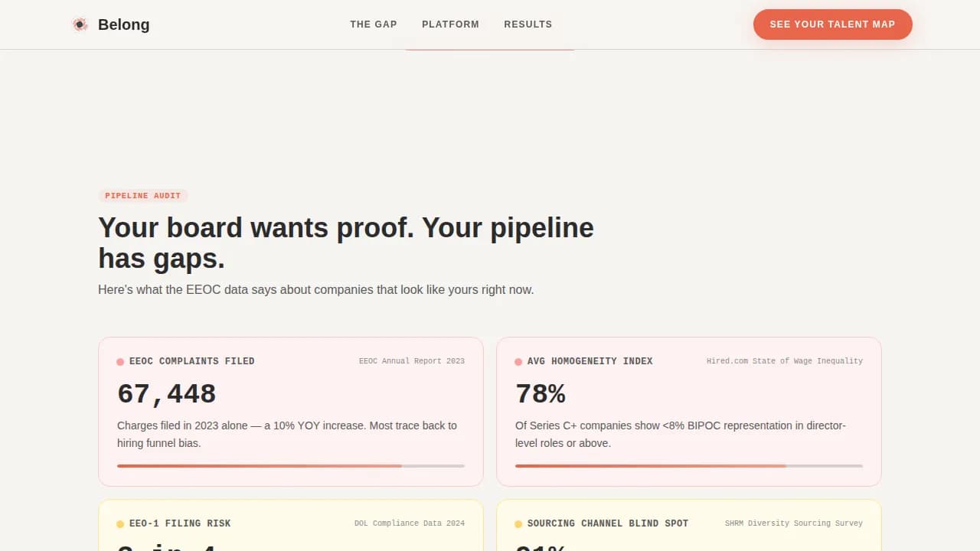Image resolution: width=980 pixels, height=551 pixels.
Task: Click the pink dot on AVG HOMOGENEITY INDEX card
Action: point(518,360)
